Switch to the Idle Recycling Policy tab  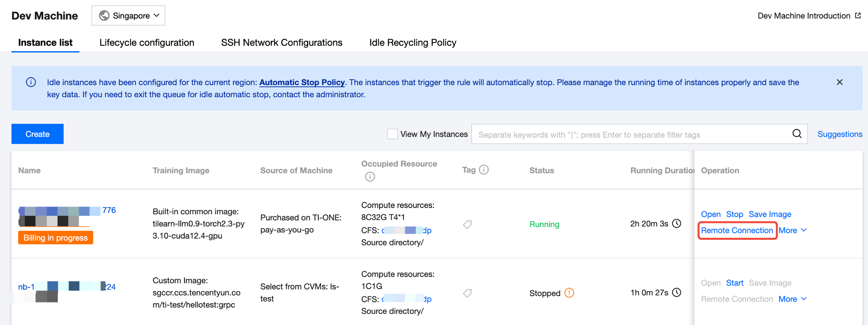click(x=413, y=43)
